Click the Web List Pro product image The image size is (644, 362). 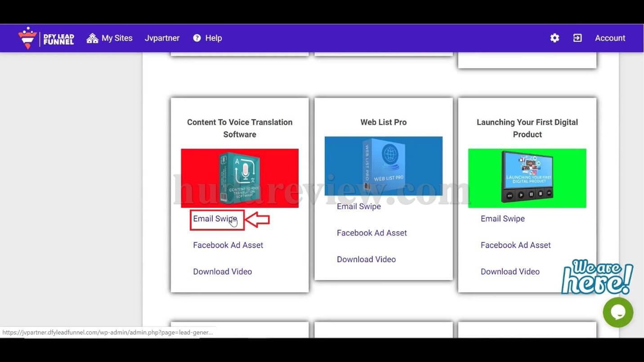tap(384, 166)
